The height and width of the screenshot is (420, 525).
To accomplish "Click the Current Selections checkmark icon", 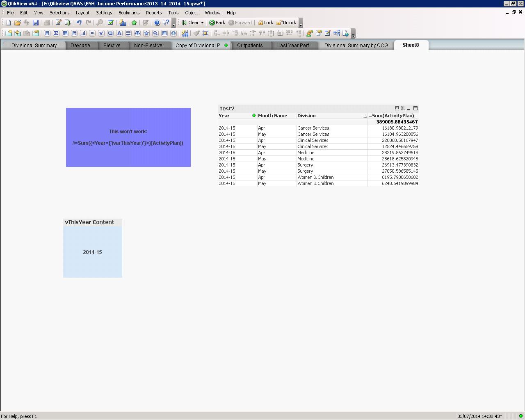I will pyautogui.click(x=110, y=23).
